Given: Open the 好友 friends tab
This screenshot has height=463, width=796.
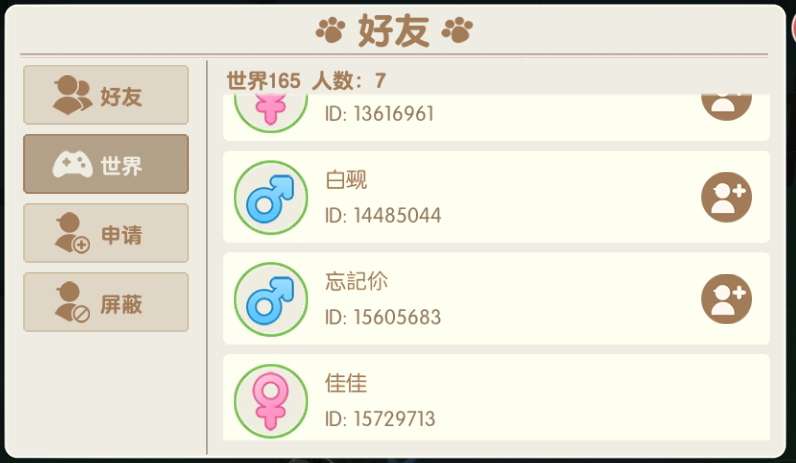Looking at the screenshot, I should click(x=106, y=95).
